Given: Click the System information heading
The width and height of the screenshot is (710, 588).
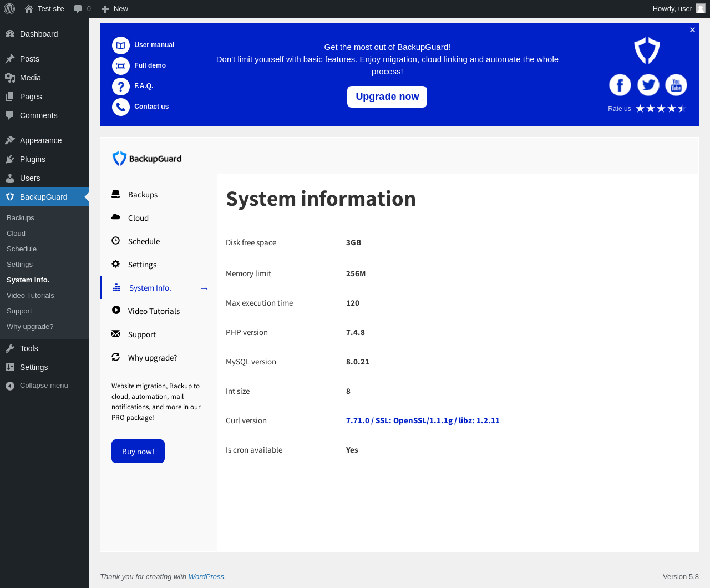Looking at the screenshot, I should tap(321, 199).
